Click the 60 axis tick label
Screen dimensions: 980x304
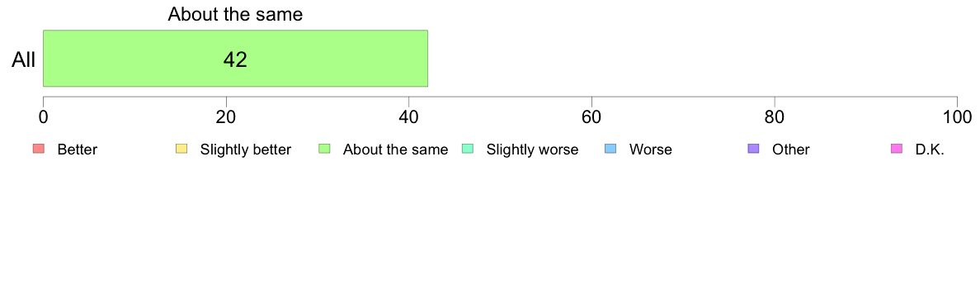point(591,117)
